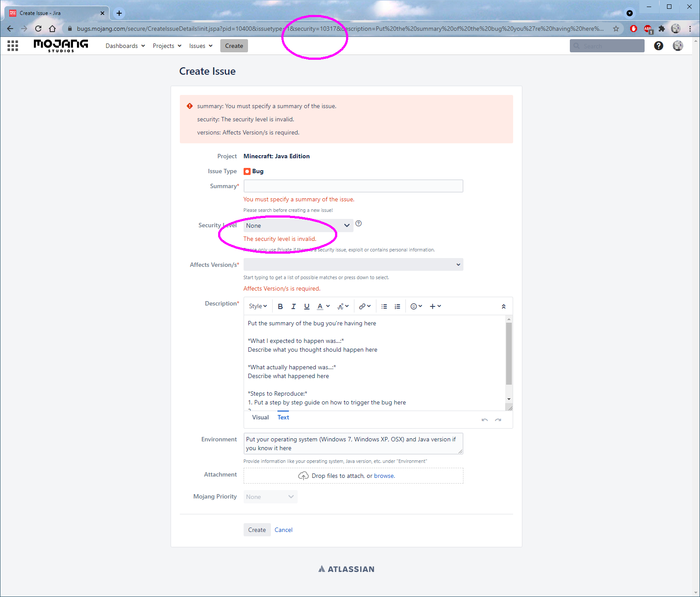Go to Mojang Studios logo home
This screenshot has height=597, width=700.
pyautogui.click(x=61, y=46)
